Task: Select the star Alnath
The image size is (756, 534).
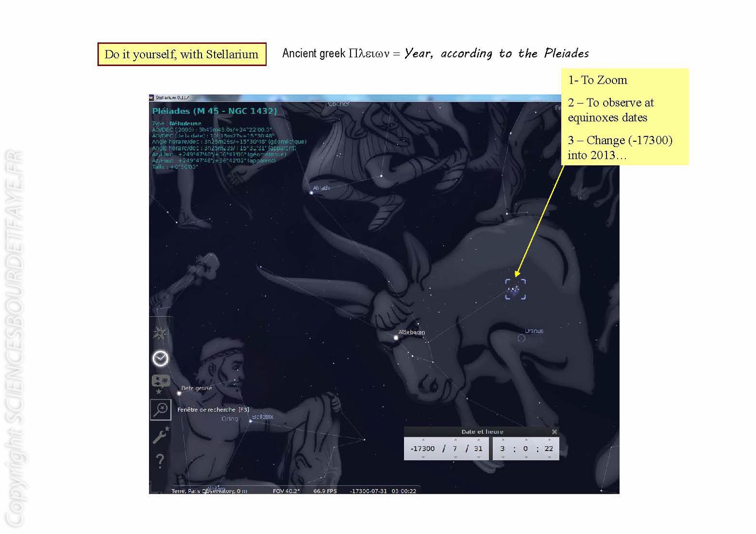Action: (x=311, y=193)
